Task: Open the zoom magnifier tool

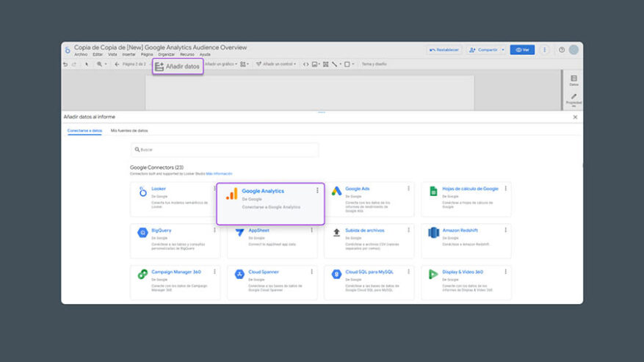Action: 99,64
